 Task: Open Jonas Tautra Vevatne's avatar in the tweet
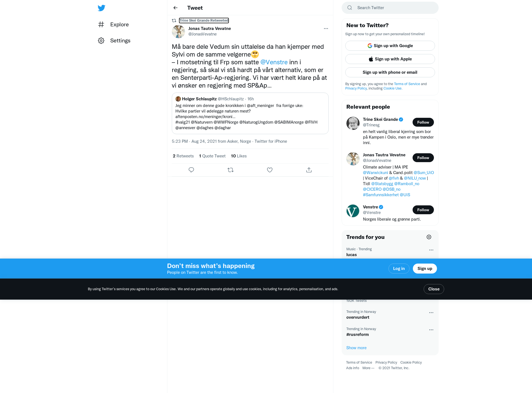click(x=178, y=32)
